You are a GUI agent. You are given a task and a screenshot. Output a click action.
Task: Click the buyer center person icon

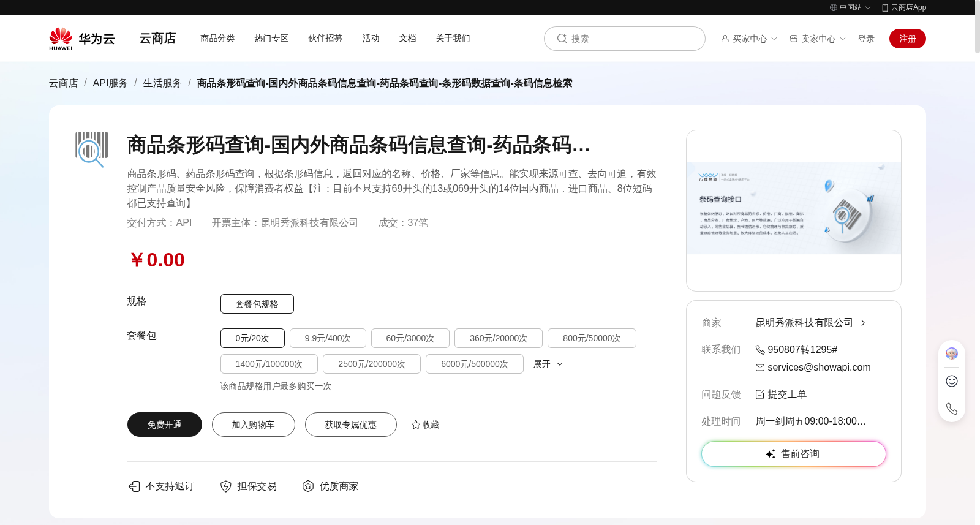[725, 39]
